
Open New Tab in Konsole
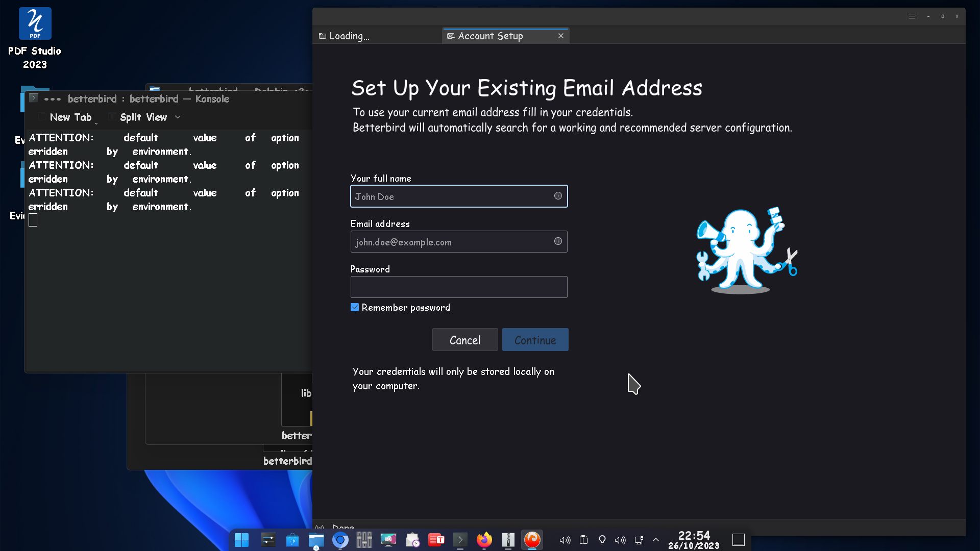(66, 117)
